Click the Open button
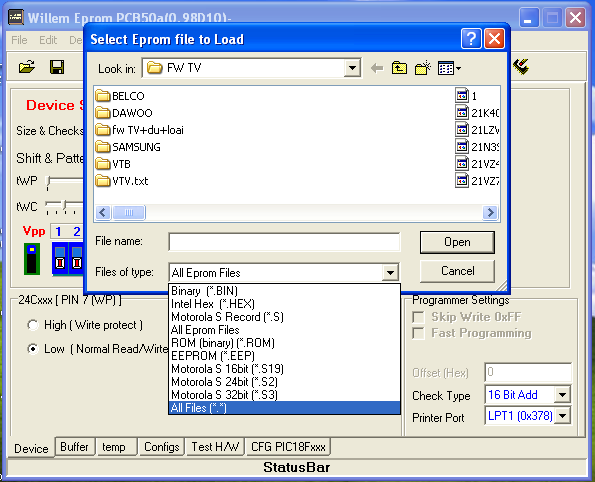This screenshot has height=482, width=595. (457, 242)
